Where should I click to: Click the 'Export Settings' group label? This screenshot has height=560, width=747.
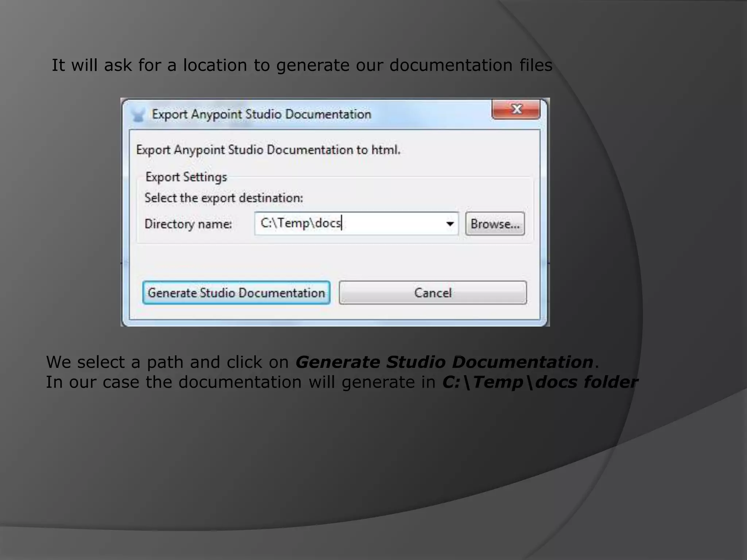(x=186, y=177)
